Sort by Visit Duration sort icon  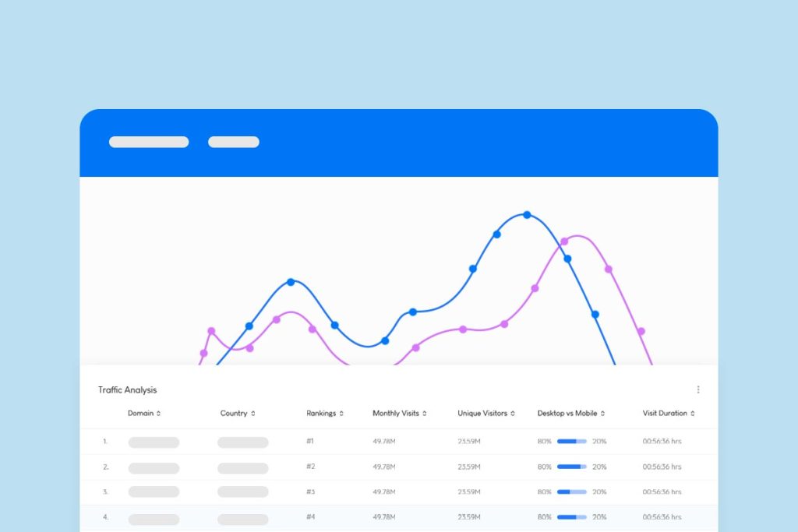click(x=693, y=414)
